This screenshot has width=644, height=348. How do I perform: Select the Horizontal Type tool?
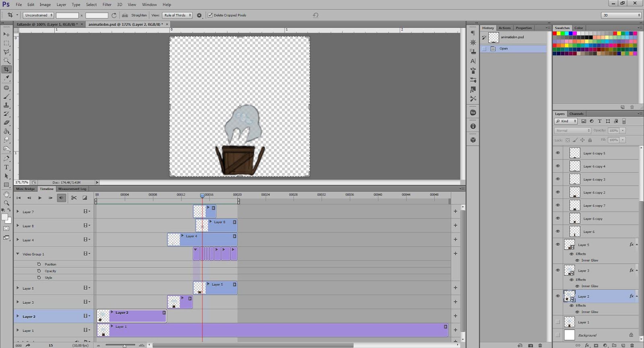pyautogui.click(x=6, y=167)
